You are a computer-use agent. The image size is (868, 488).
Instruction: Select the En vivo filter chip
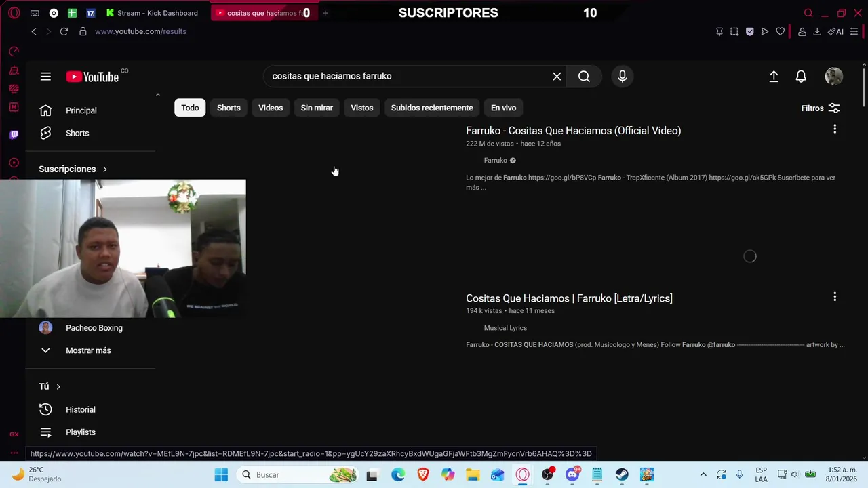(x=503, y=108)
